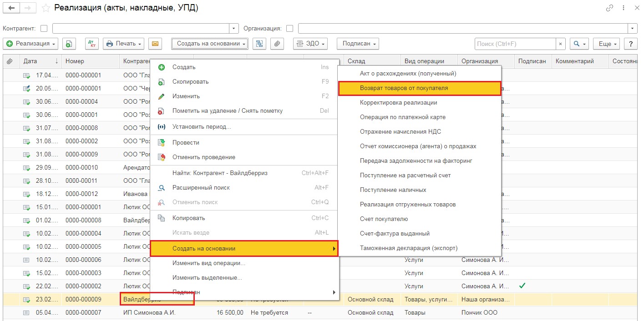Image resolution: width=644 pixels, height=321 pixels.
Task: Add page to favorites with star icon
Action: pos(46,8)
